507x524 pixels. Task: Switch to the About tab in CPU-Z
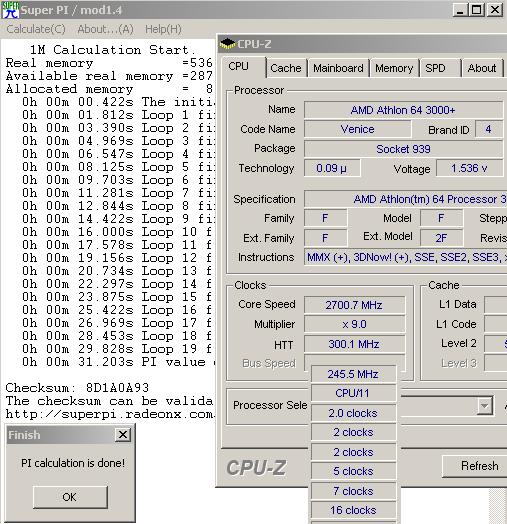point(482,68)
